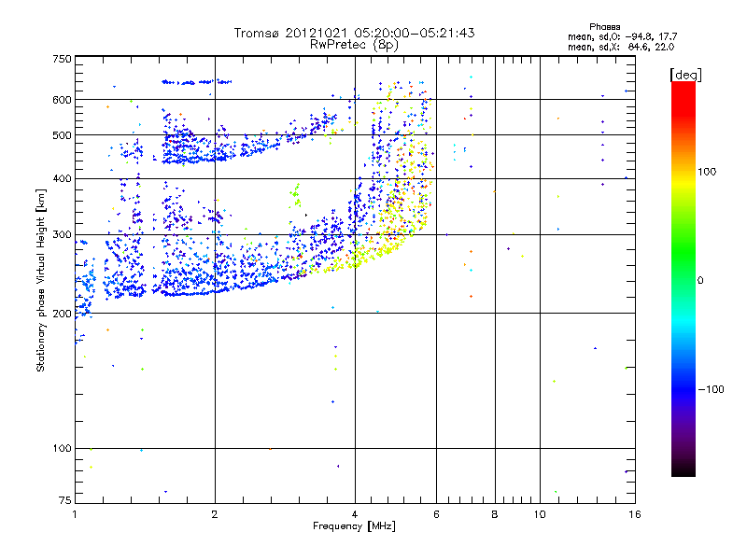747x560 pixels.
Task: Click the x-axis tick label '16'
Action: (x=635, y=514)
